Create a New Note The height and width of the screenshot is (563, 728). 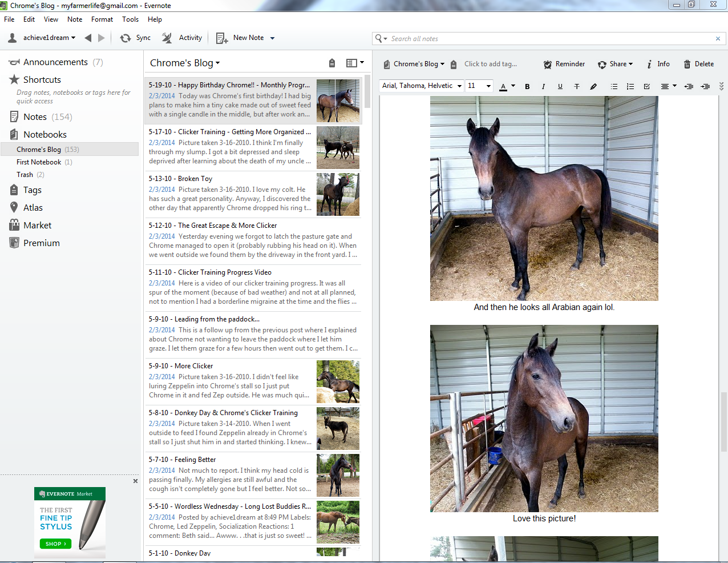[x=240, y=38]
